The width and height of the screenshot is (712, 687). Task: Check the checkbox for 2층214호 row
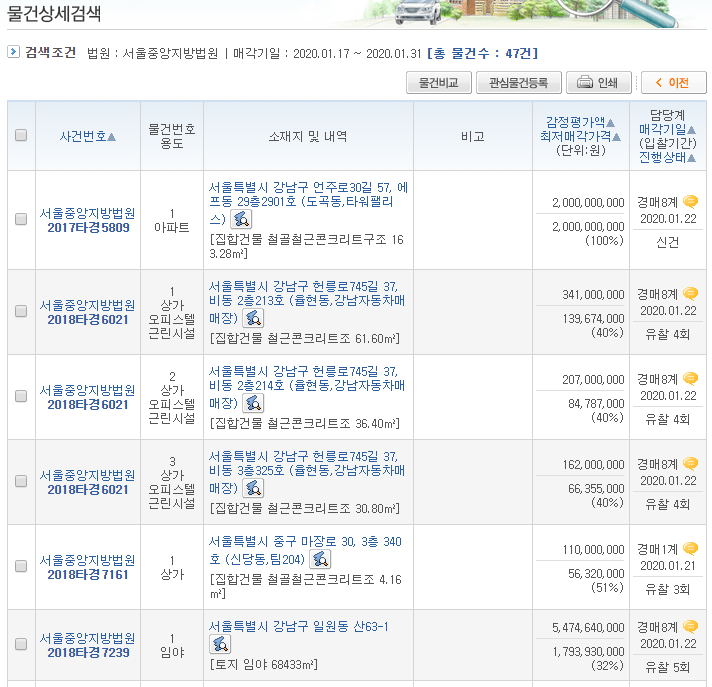tap(21, 396)
